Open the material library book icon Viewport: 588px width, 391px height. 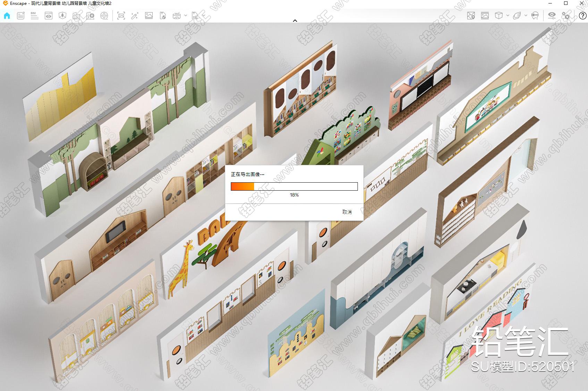pyautogui.click(x=76, y=16)
